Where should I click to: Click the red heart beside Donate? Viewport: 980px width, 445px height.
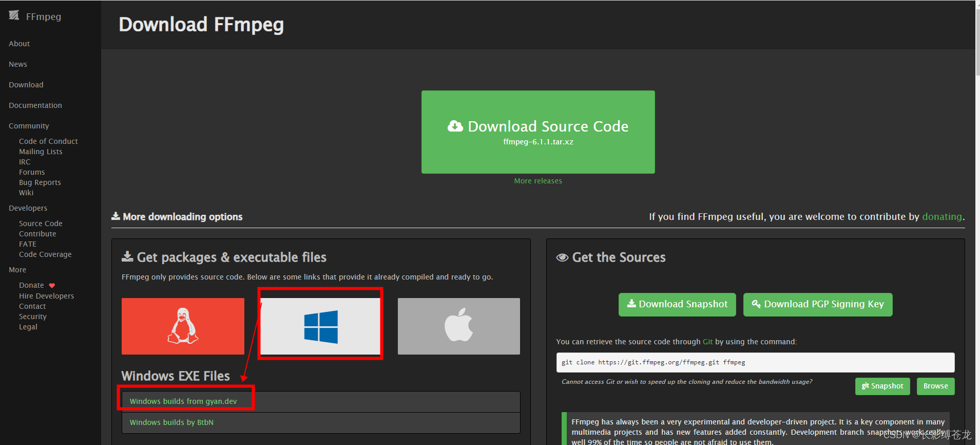tap(52, 286)
